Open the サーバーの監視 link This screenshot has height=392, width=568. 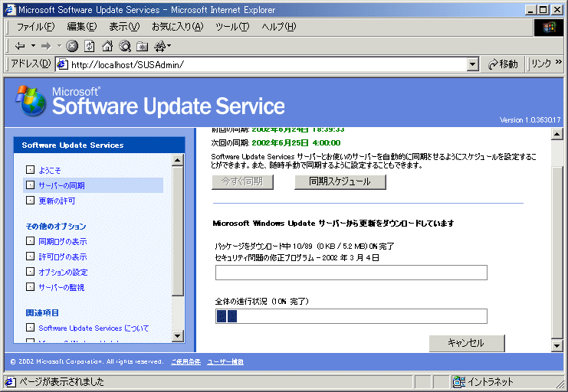click(x=61, y=287)
